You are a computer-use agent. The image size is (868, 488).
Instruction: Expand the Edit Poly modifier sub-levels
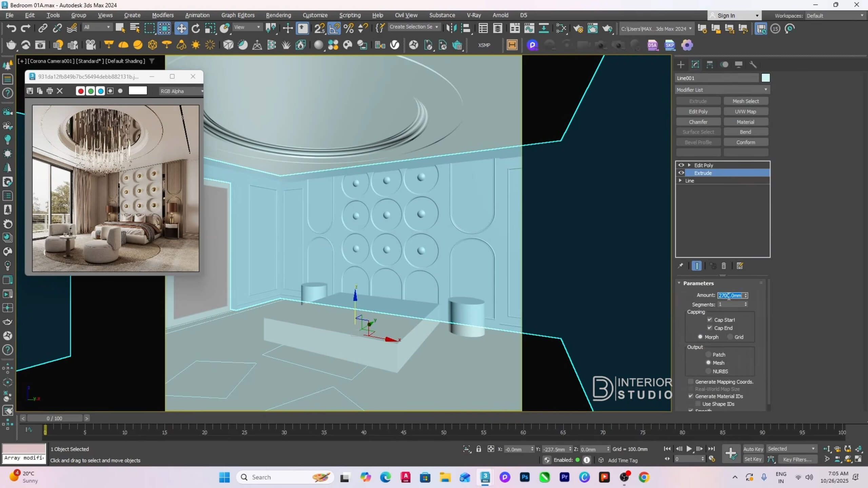[689, 165]
